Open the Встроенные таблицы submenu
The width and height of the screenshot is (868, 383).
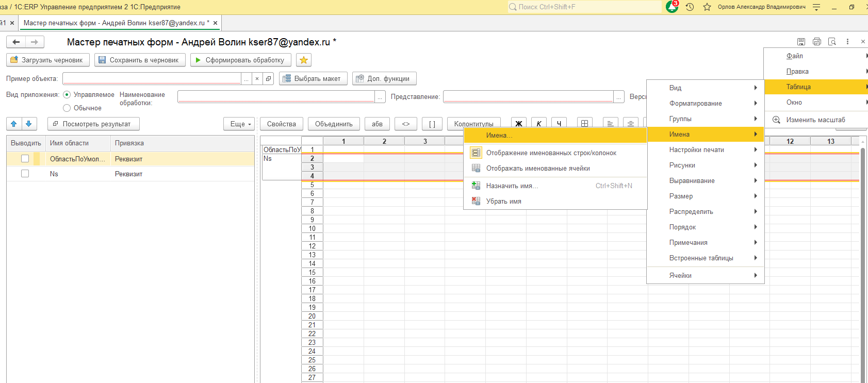[x=705, y=258]
